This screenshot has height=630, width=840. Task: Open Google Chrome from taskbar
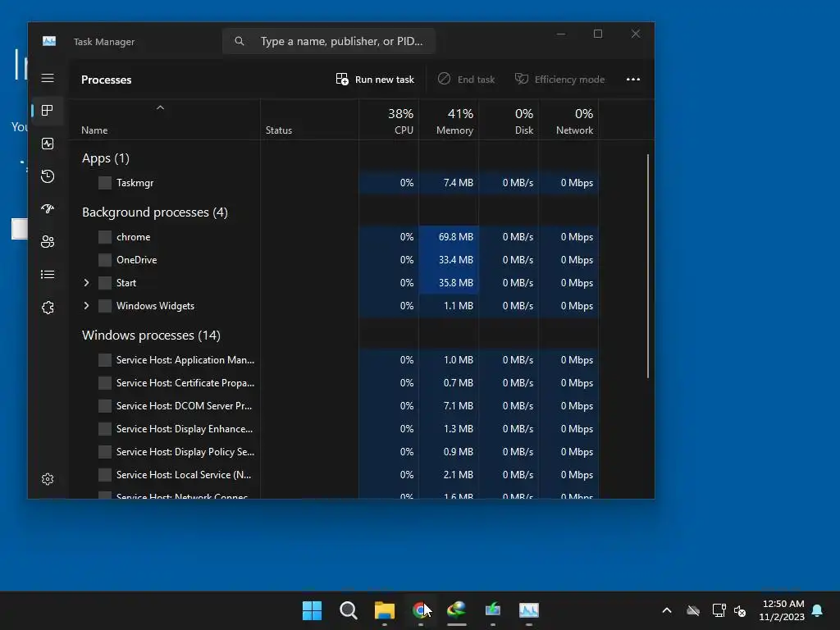[x=421, y=610]
